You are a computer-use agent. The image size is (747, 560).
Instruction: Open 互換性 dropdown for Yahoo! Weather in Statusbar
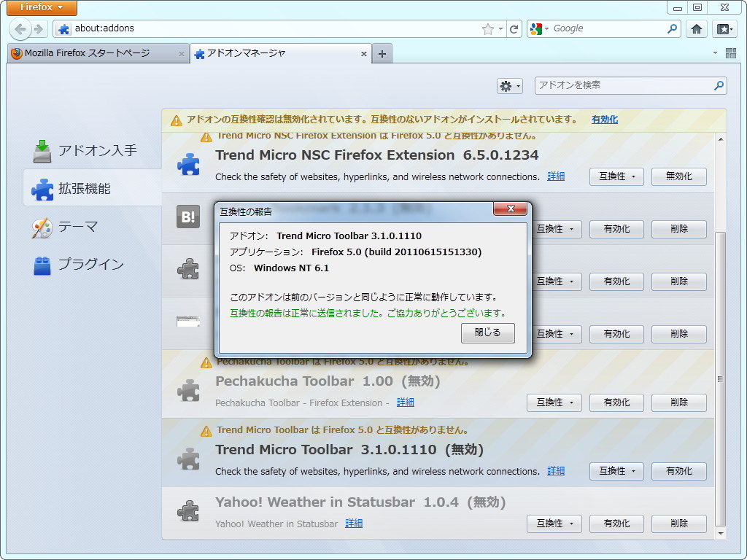tap(554, 524)
